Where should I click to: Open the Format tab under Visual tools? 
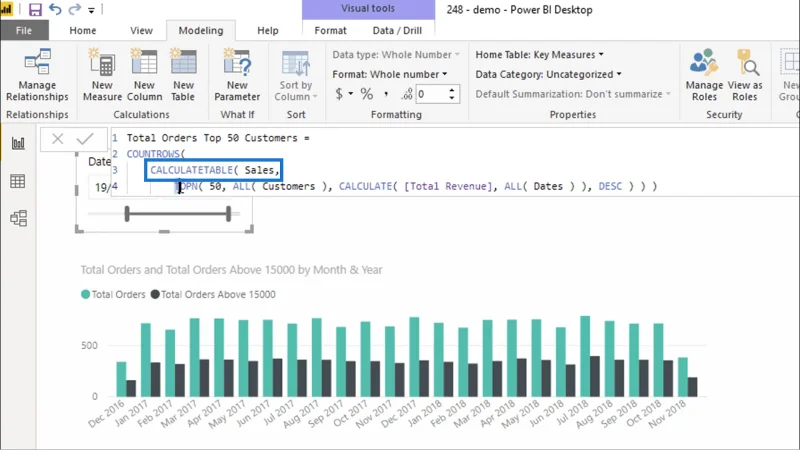coord(330,31)
